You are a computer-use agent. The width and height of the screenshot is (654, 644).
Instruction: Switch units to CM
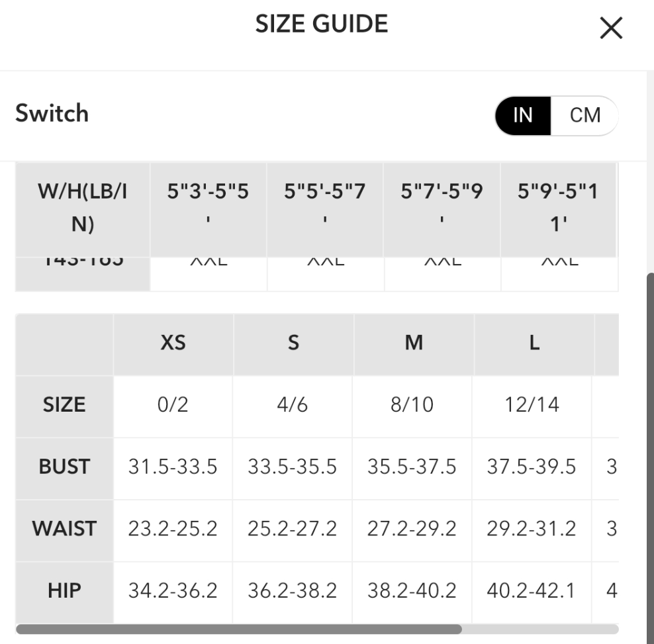[585, 115]
